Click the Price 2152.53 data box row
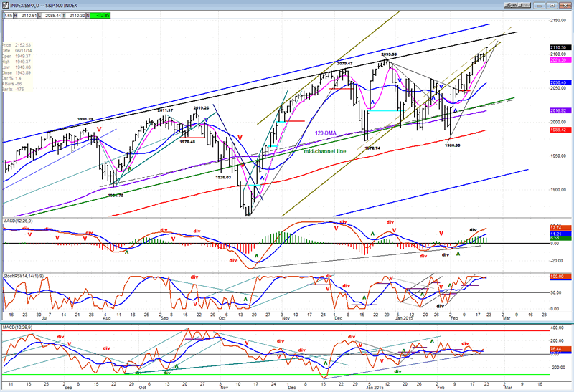The width and height of the screenshot is (574, 392). tap(17, 45)
